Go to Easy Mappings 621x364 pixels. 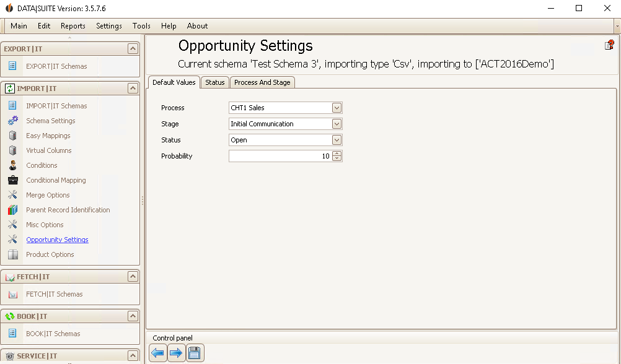click(x=48, y=136)
